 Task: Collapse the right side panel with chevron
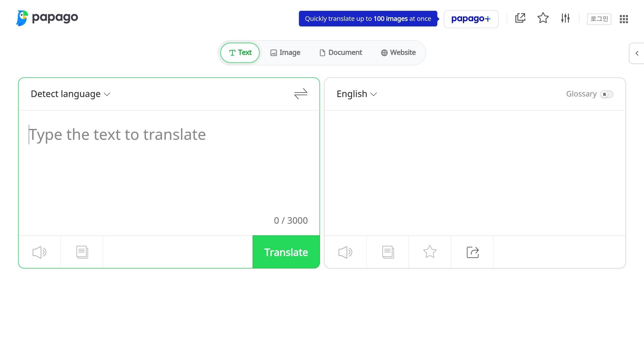637,53
